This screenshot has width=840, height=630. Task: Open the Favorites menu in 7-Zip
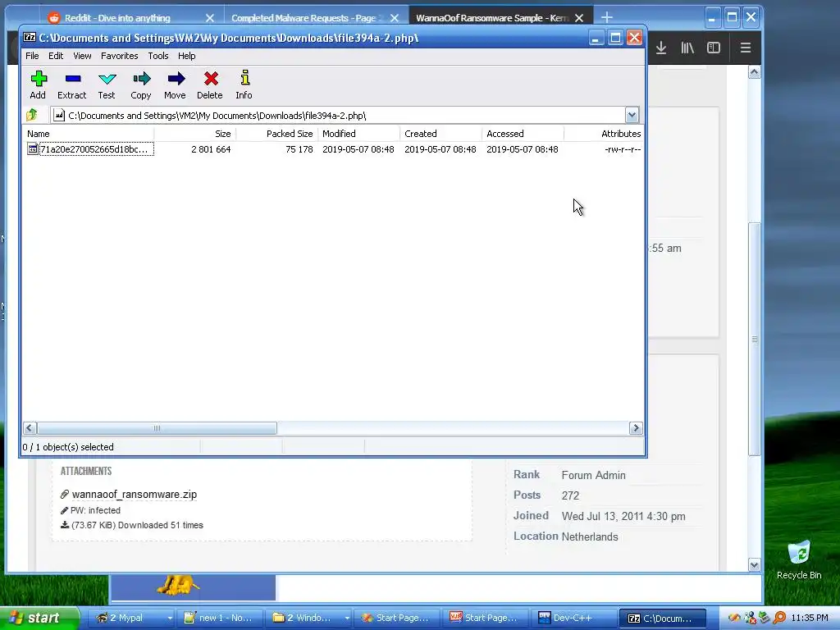[x=120, y=56]
